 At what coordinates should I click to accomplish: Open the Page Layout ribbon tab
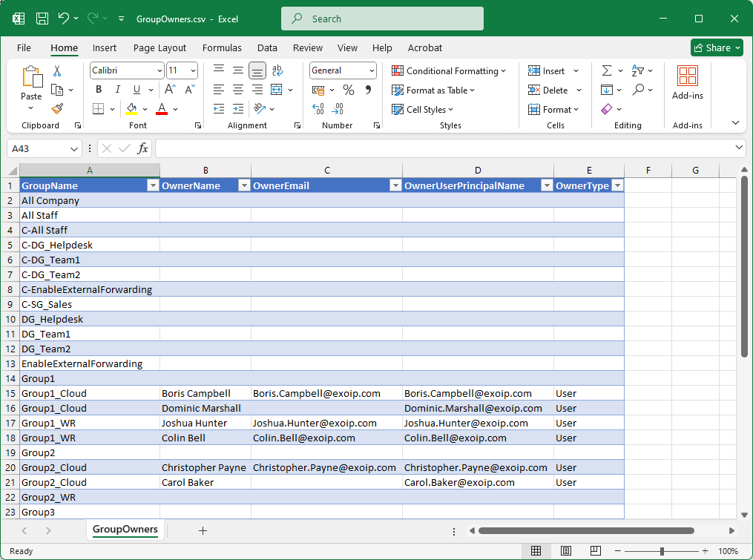click(160, 47)
